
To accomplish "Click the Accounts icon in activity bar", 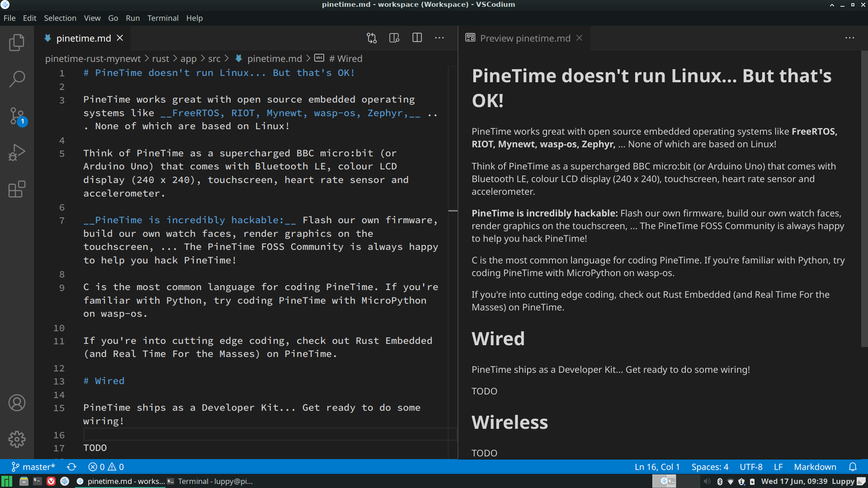I will tap(17, 403).
